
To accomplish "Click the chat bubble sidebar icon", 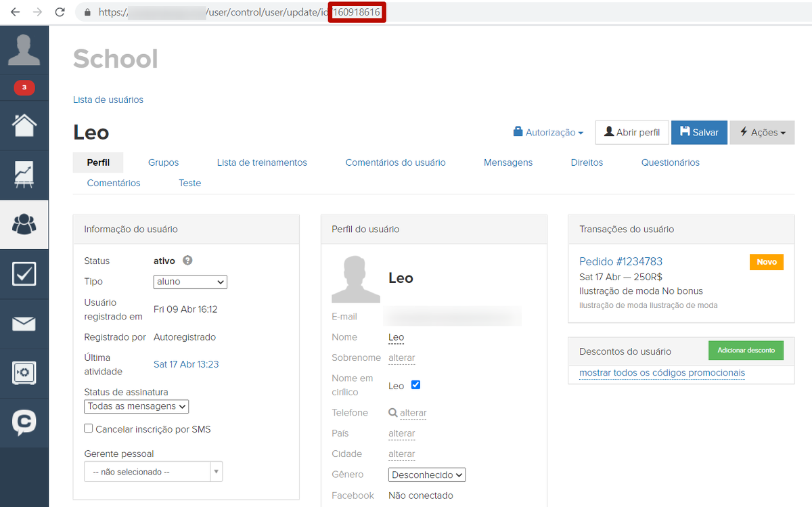I will pyautogui.click(x=24, y=422).
